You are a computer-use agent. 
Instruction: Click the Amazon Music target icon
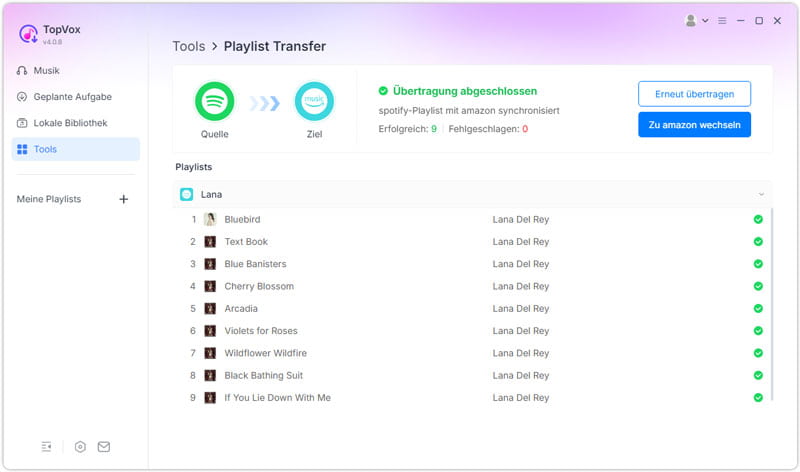tap(314, 101)
